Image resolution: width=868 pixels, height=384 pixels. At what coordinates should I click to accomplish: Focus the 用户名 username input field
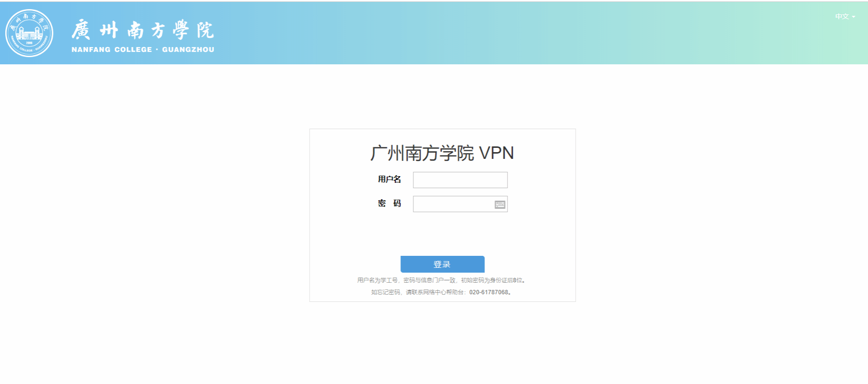coord(460,180)
